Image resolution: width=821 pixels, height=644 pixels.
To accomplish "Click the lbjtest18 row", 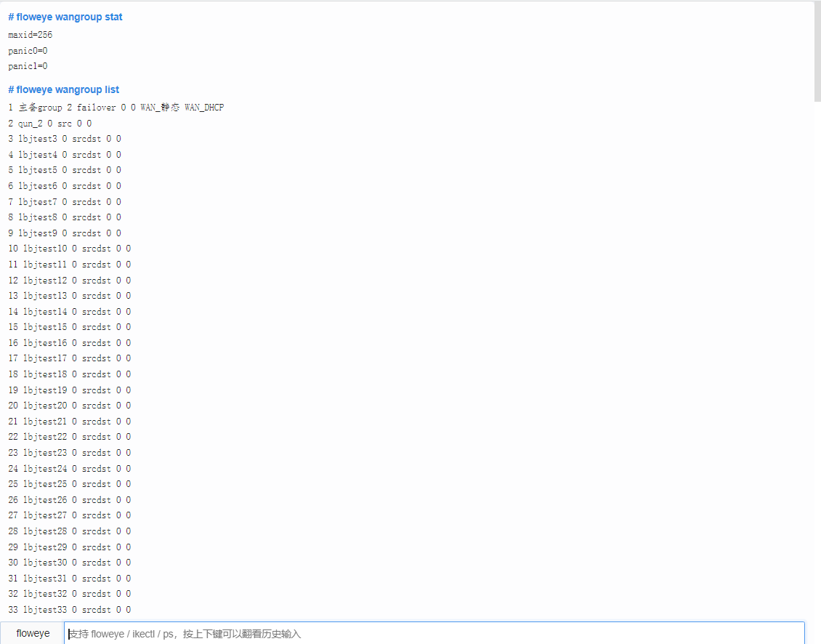I will tap(70, 374).
